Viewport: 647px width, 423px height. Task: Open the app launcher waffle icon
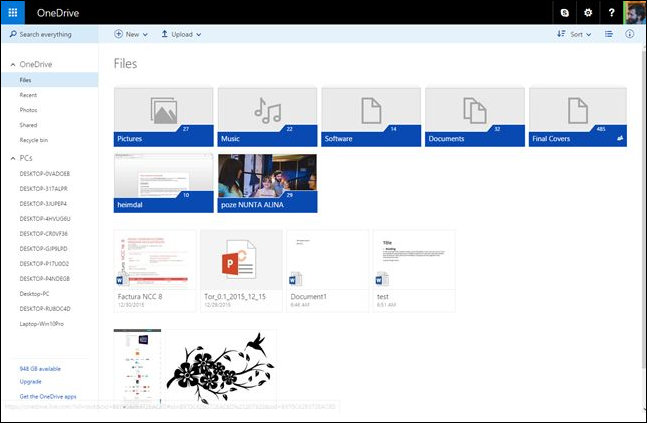pyautogui.click(x=13, y=12)
